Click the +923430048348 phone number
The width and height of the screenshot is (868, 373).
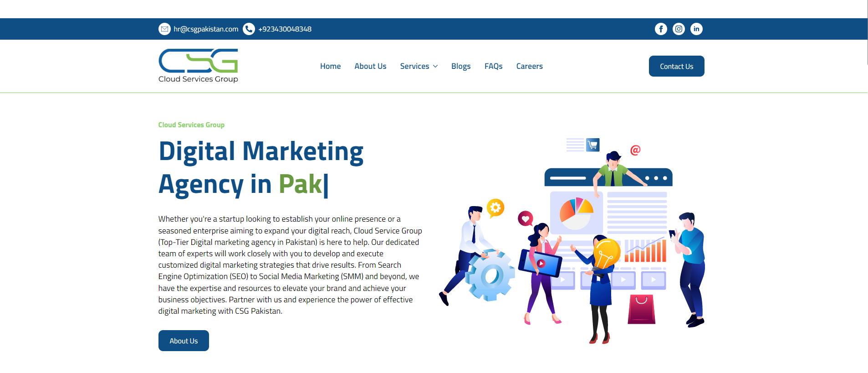[x=285, y=29]
